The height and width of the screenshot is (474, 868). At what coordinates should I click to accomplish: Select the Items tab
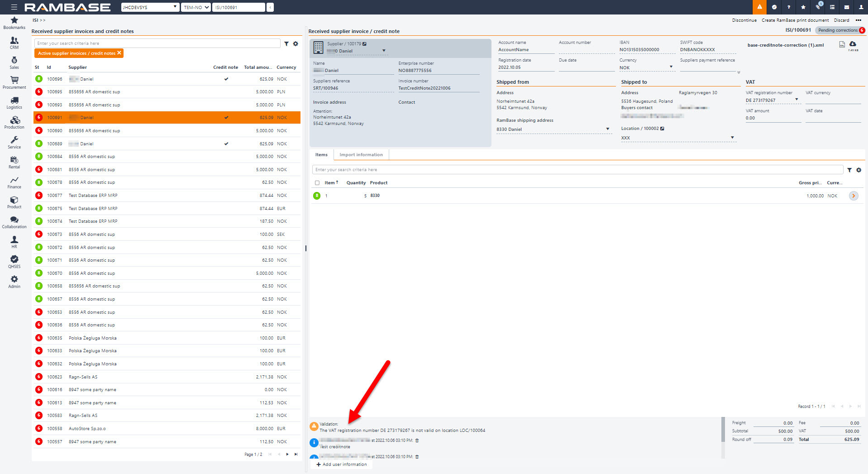coord(321,155)
